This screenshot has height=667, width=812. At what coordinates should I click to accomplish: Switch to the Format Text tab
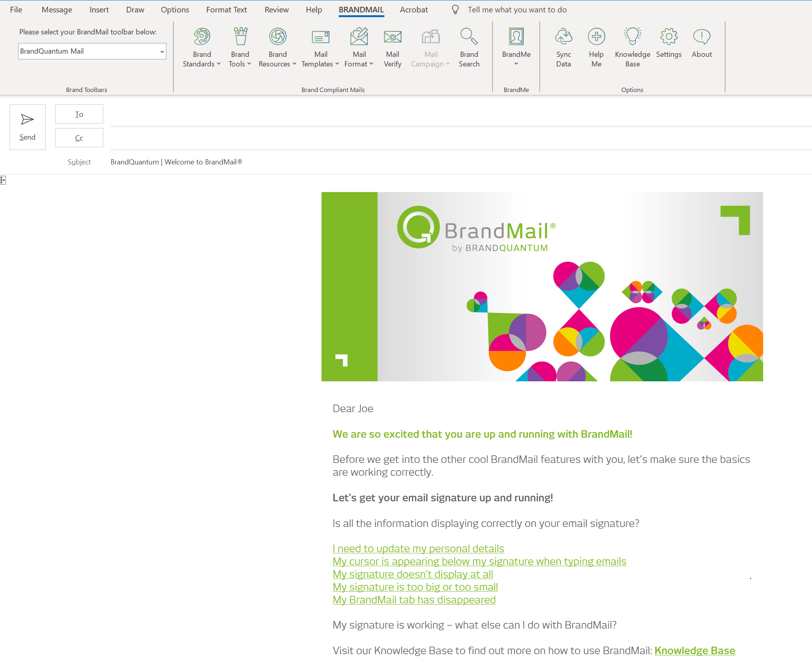pos(226,10)
